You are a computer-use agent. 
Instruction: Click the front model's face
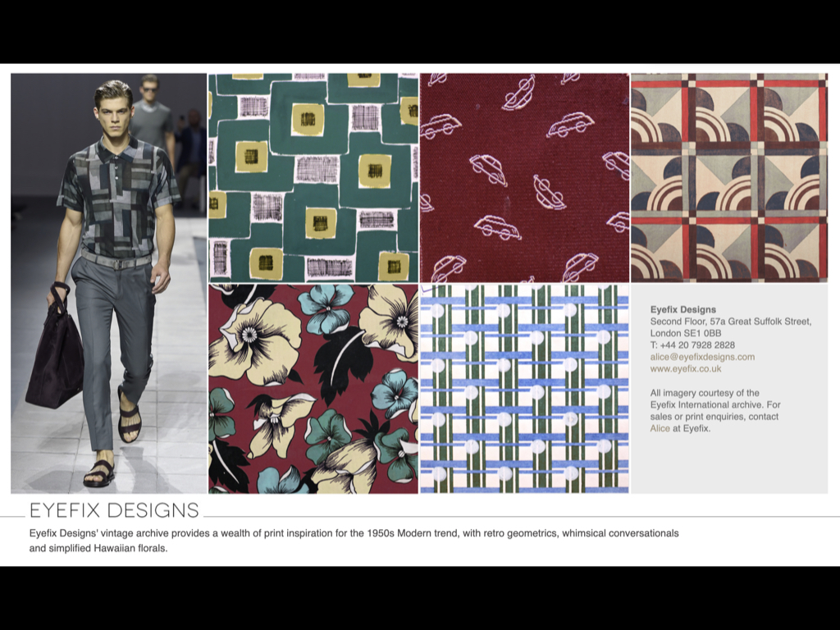114,116
